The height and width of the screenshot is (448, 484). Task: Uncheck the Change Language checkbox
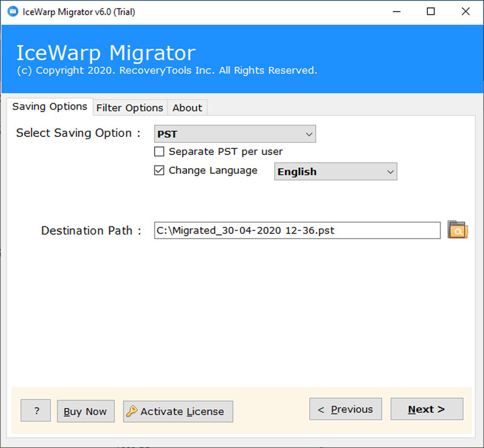159,170
